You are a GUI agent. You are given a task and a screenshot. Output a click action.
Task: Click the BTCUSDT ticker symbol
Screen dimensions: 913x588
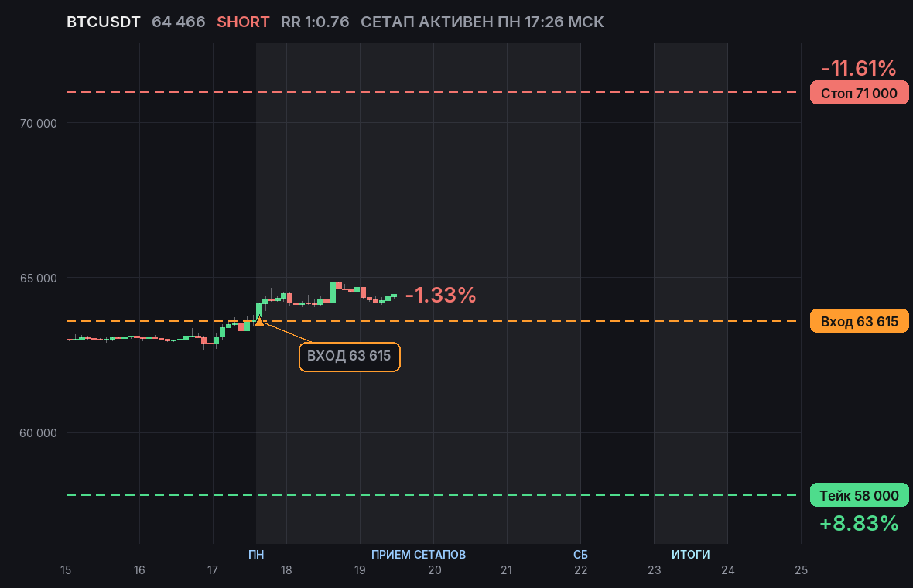tap(104, 22)
